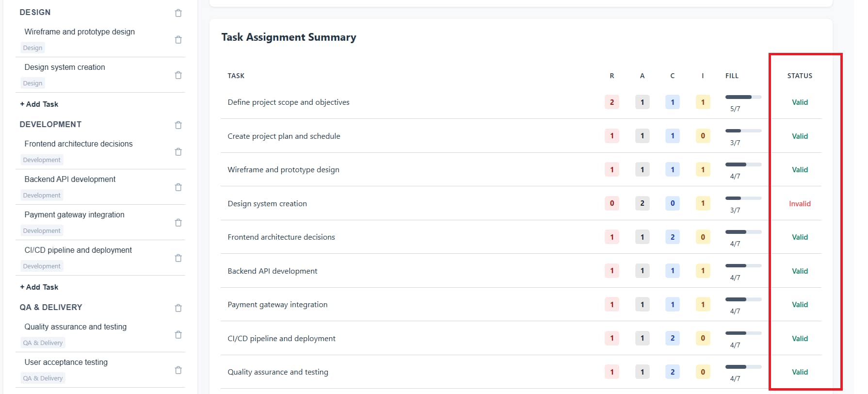This screenshot has width=868, height=394.
Task: Remove the entire DESIGN section
Action: click(178, 13)
